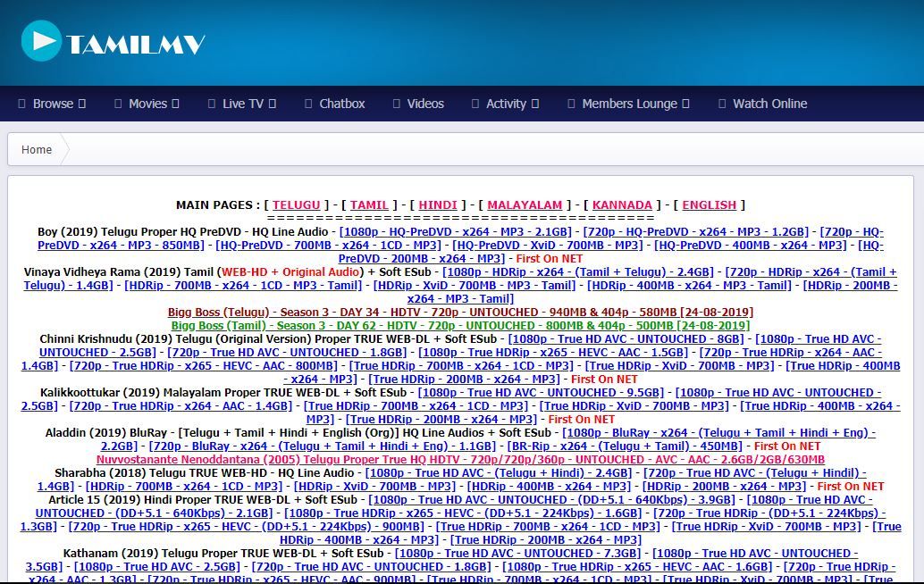Open Article 15 720p x265 HEVC 900MB link
The height and width of the screenshot is (584, 924).
coord(247,527)
